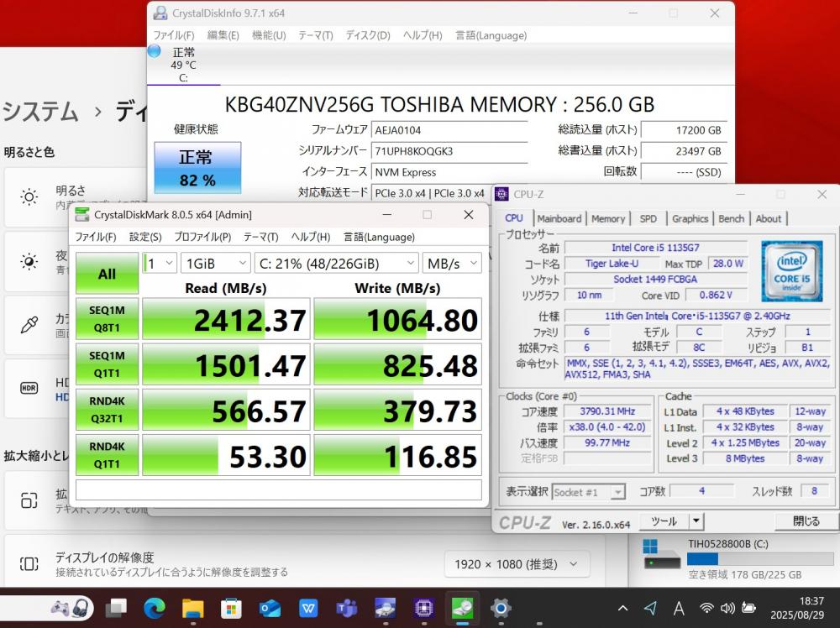Click the 閉じる button in CPU-Z
Screen dimensions: 840x628
pyautogui.click(x=806, y=521)
